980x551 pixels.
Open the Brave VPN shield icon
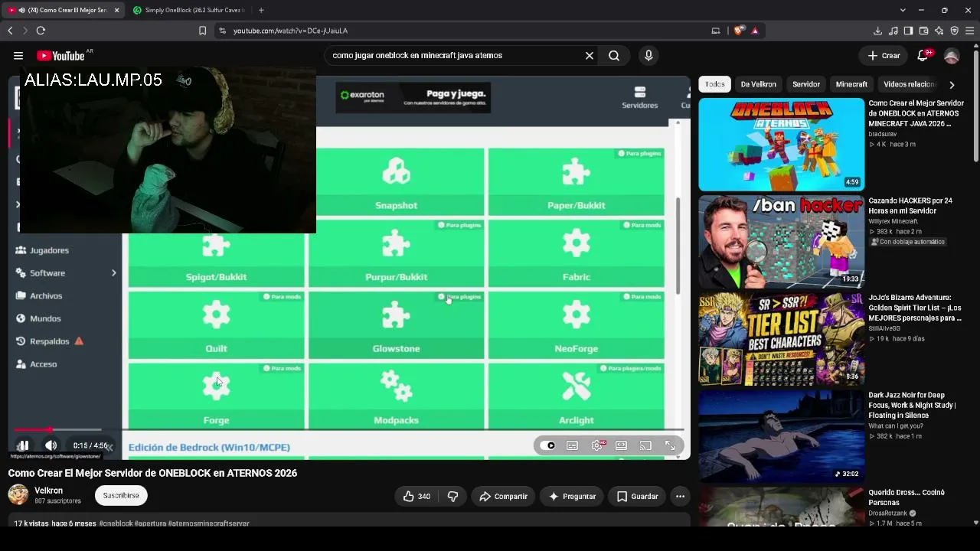click(x=954, y=31)
